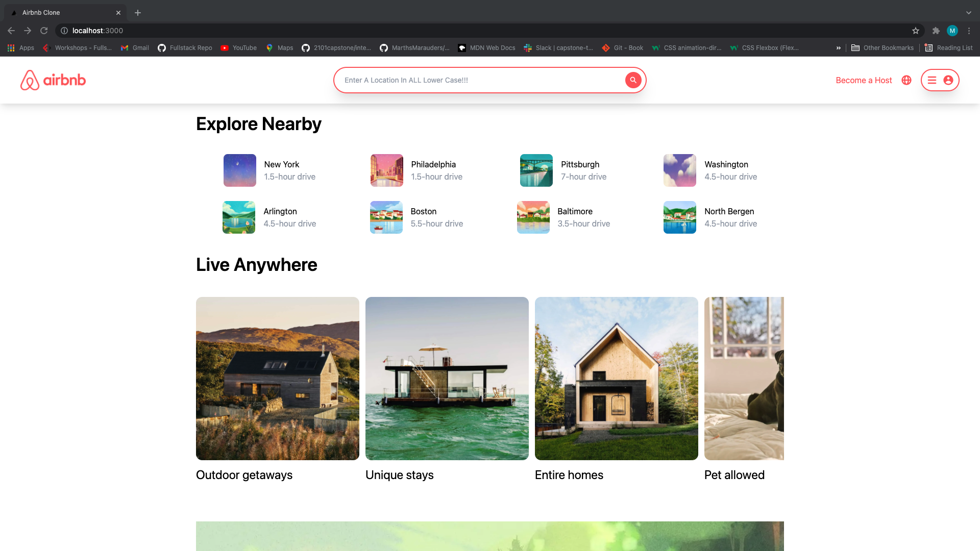Open the Fullstack Repo GitHub bookmark
The height and width of the screenshot is (551, 980).
coord(185,47)
